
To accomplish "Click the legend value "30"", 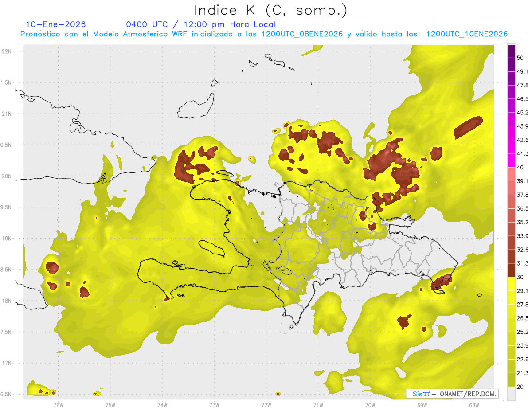I will 520,277.
